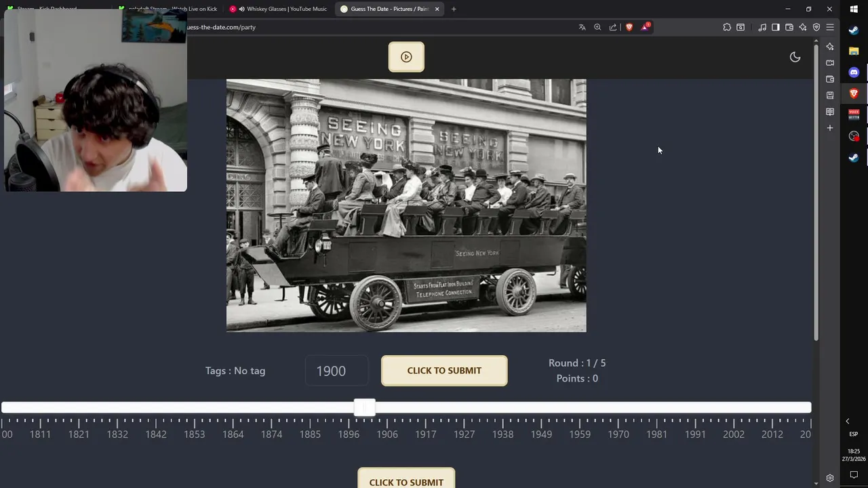
Task: Click the 1970 timeline label
Action: click(x=618, y=434)
